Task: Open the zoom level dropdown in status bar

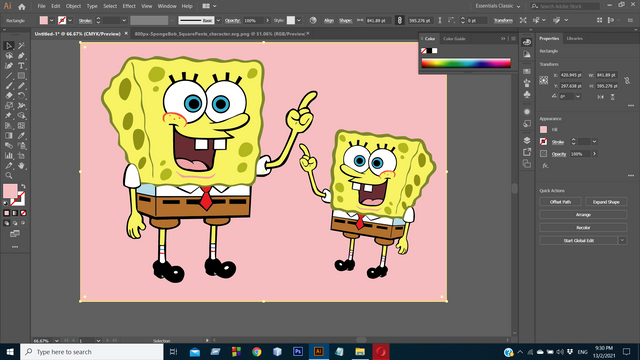Action: pos(56,340)
